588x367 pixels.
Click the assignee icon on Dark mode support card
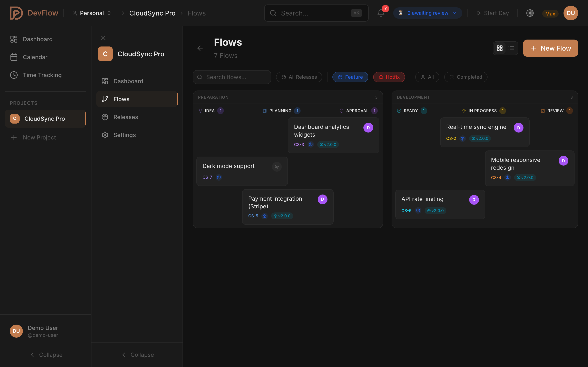[x=277, y=167]
